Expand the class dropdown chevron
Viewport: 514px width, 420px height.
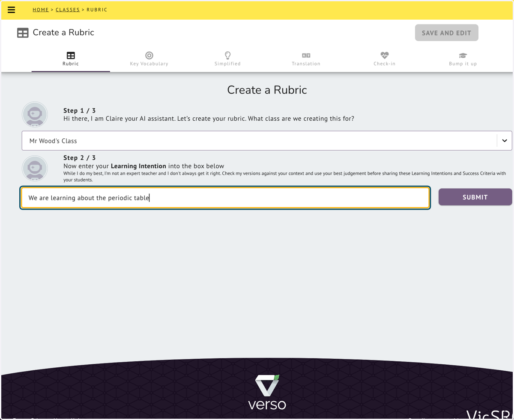coord(504,140)
